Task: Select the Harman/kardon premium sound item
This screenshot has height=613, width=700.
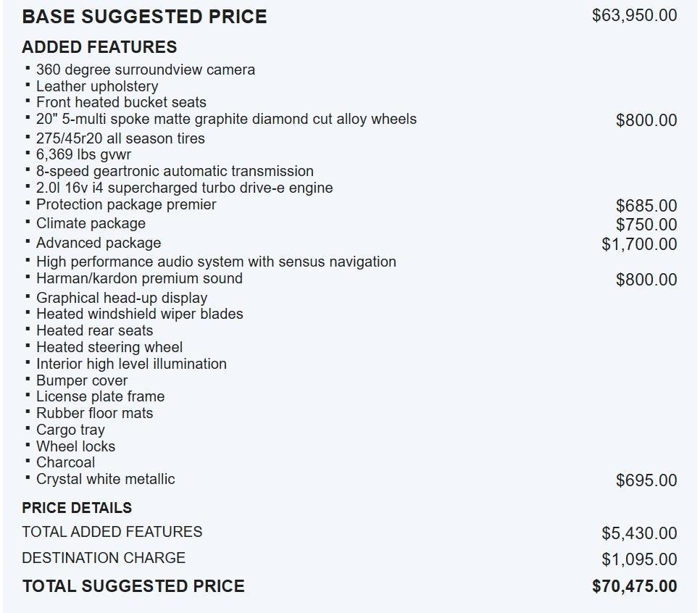Action: point(139,278)
